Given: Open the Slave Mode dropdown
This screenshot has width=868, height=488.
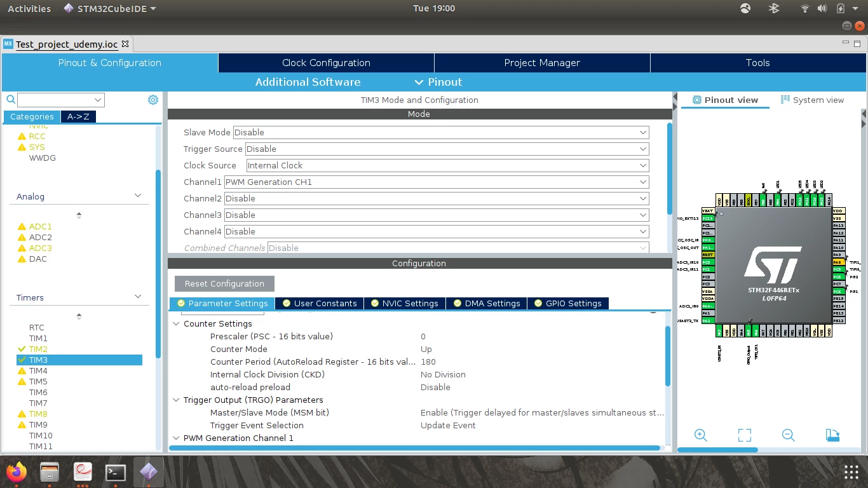Looking at the screenshot, I should 441,132.
